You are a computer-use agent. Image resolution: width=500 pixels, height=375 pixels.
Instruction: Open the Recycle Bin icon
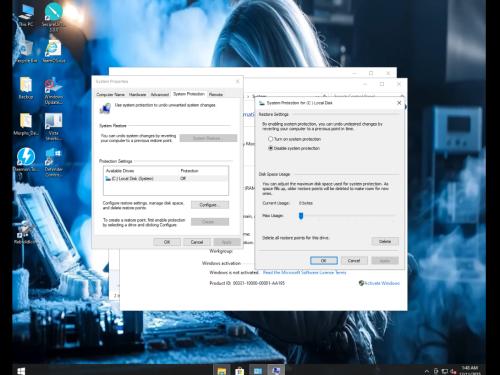tap(26, 52)
